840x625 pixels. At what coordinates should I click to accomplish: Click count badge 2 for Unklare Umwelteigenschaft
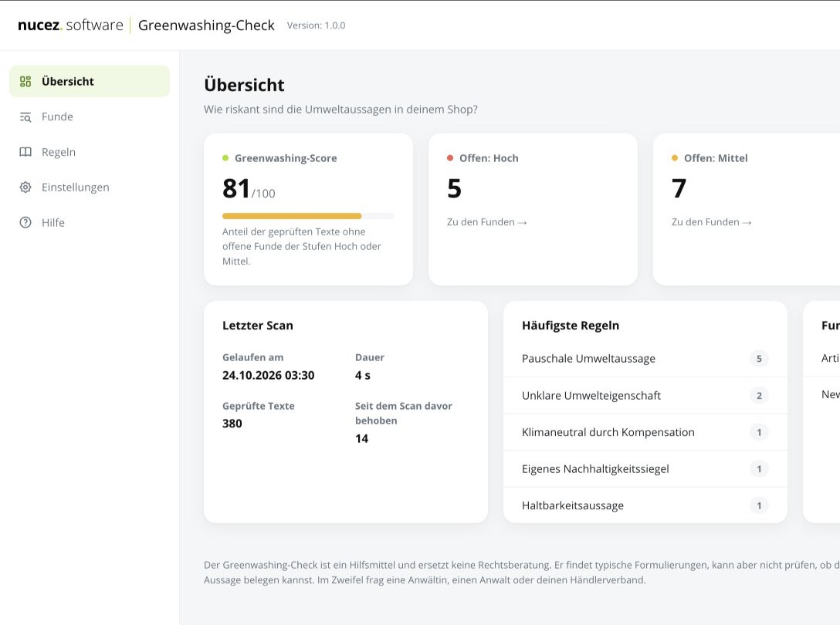pos(759,396)
